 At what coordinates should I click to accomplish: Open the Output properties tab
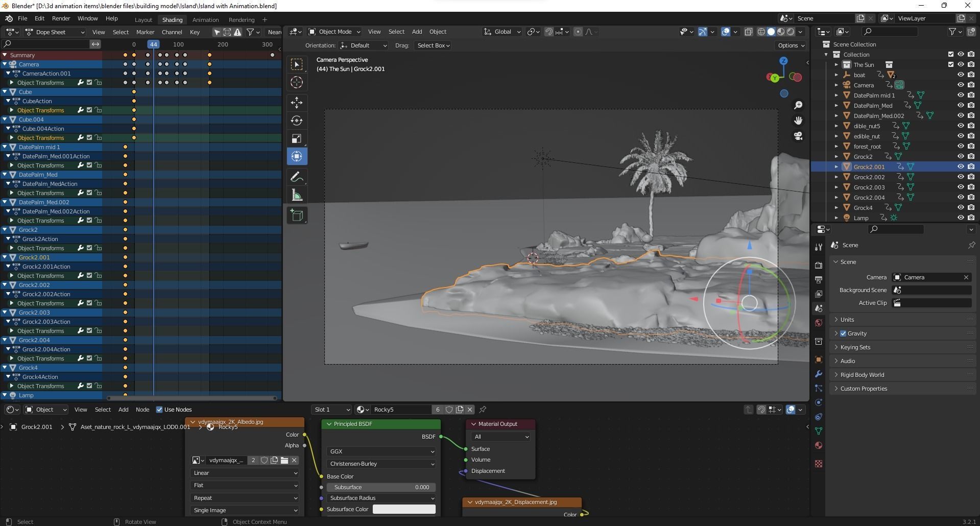[819, 280]
